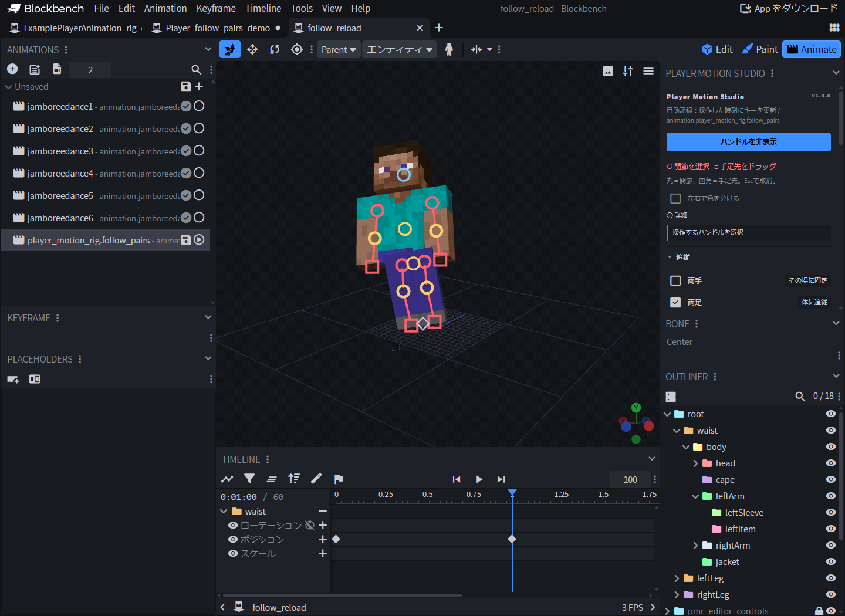Click the timeline filter funnel icon
845x616 pixels.
[249, 479]
